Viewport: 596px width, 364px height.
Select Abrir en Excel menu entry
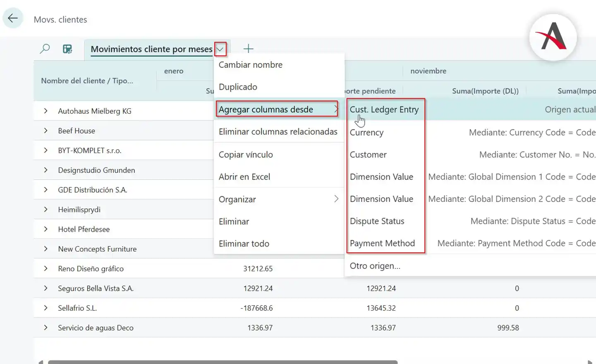pos(244,177)
